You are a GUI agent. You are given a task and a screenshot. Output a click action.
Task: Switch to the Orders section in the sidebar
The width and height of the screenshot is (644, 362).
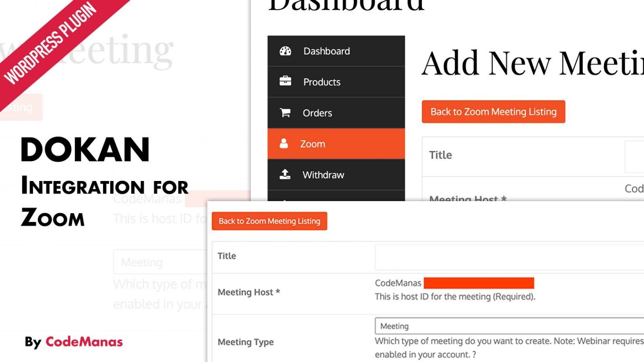coord(317,113)
